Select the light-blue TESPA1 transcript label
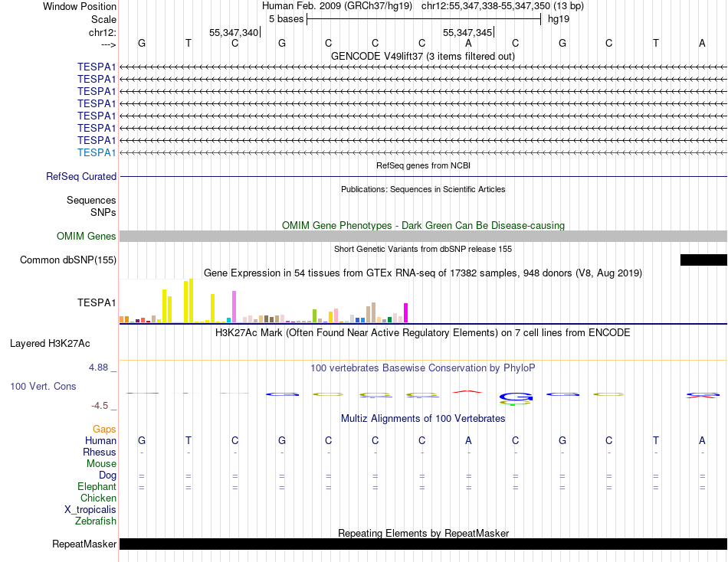728x562 pixels. (x=96, y=152)
